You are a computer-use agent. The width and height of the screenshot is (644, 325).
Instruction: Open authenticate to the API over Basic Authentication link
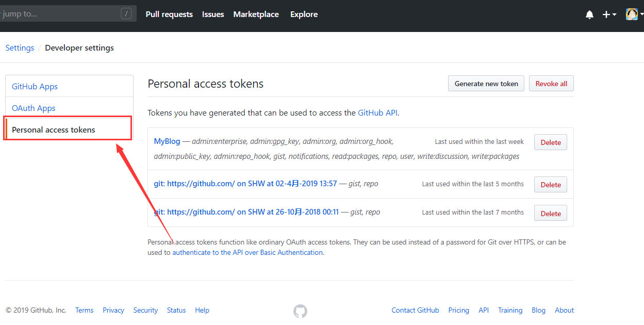[x=247, y=252]
